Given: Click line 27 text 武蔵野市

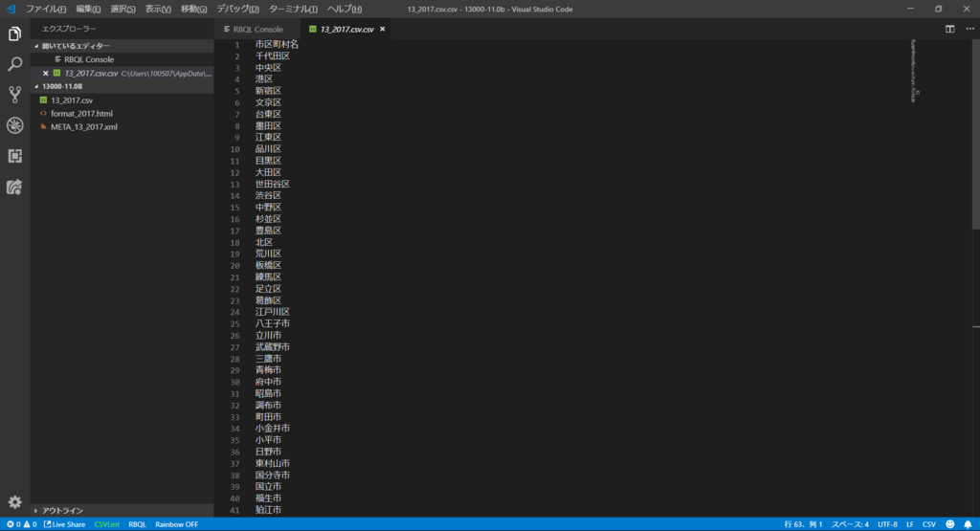Looking at the screenshot, I should [x=273, y=346].
